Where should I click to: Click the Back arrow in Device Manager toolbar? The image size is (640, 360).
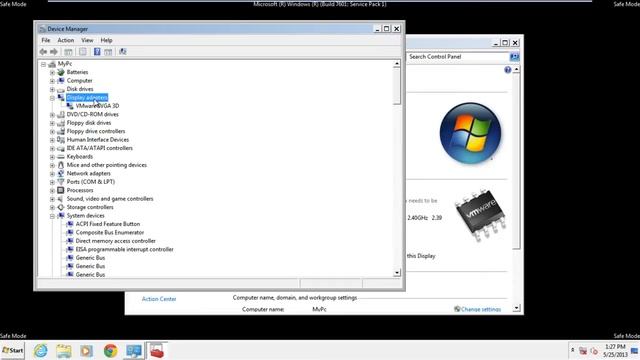click(x=43, y=51)
